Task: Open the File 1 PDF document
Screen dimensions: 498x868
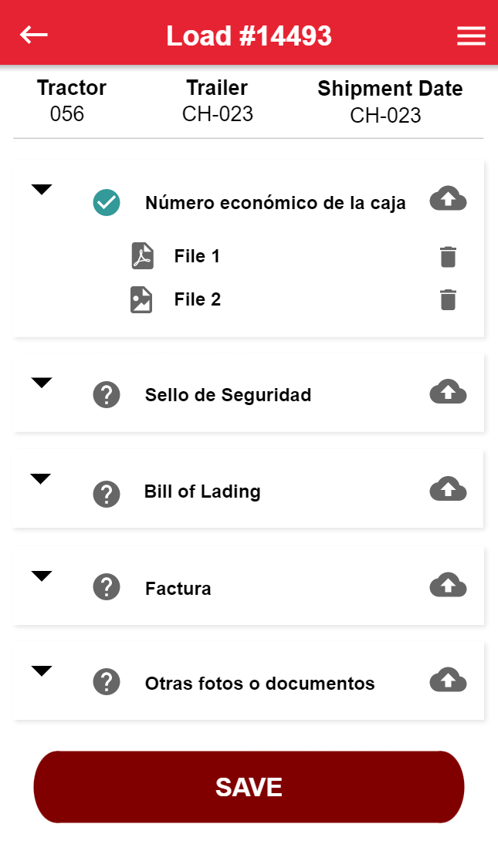Action: click(x=143, y=256)
